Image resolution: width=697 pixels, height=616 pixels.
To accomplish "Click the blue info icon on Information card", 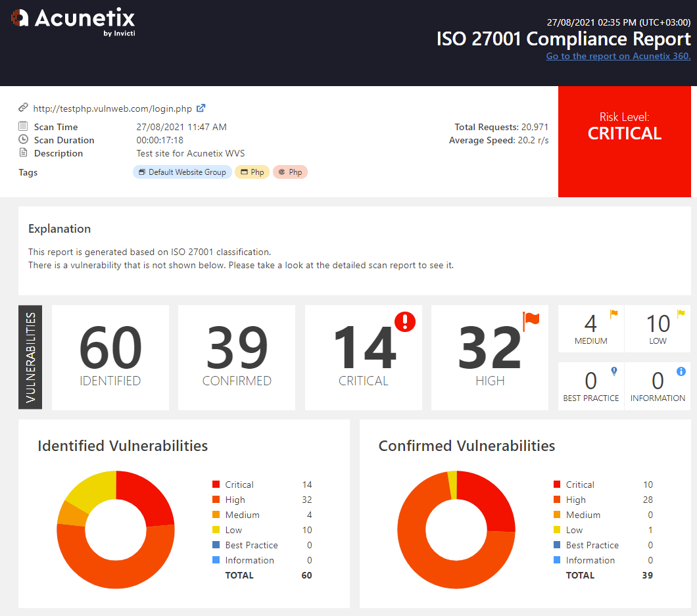I will click(x=681, y=371).
